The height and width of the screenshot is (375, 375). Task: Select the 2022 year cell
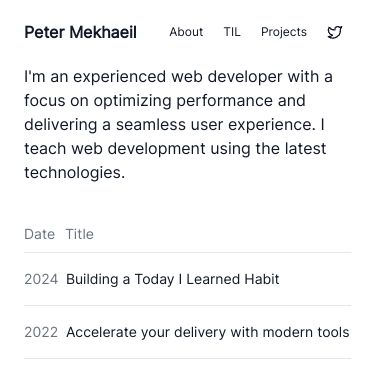41,332
